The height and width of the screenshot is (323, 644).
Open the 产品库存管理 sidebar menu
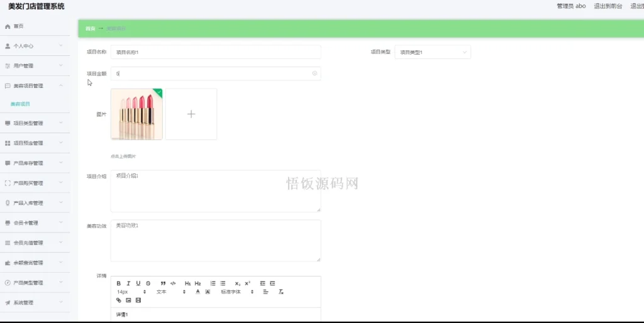point(35,163)
